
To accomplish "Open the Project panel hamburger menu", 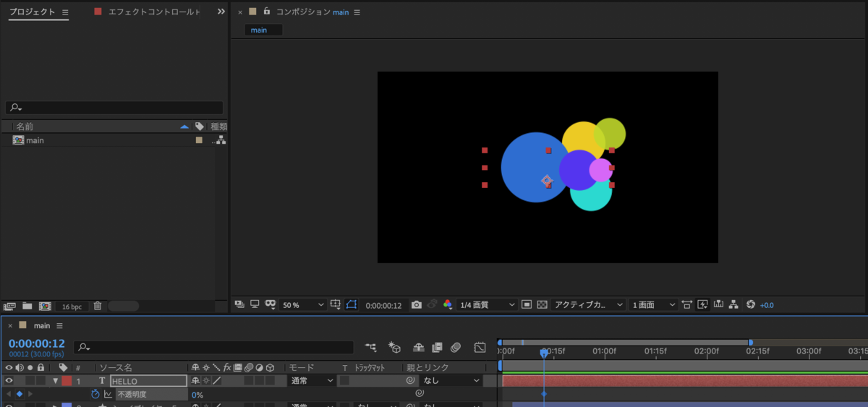I will [65, 12].
